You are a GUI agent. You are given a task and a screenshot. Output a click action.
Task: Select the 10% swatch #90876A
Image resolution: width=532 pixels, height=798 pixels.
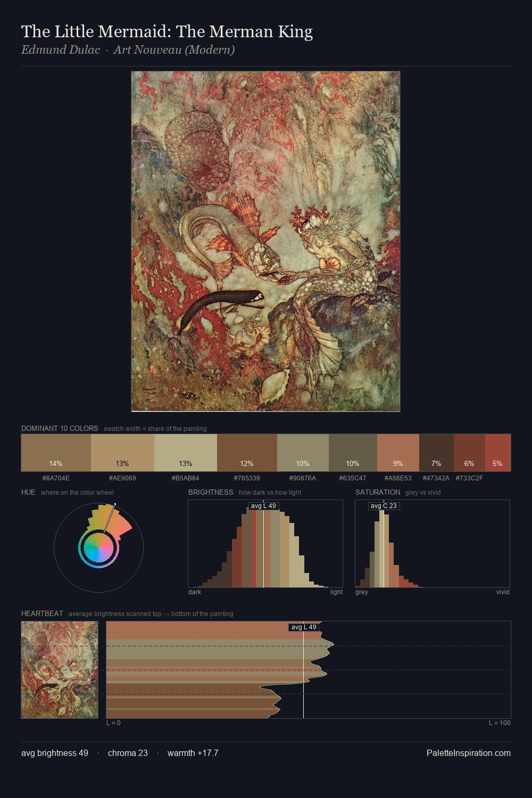point(303,453)
